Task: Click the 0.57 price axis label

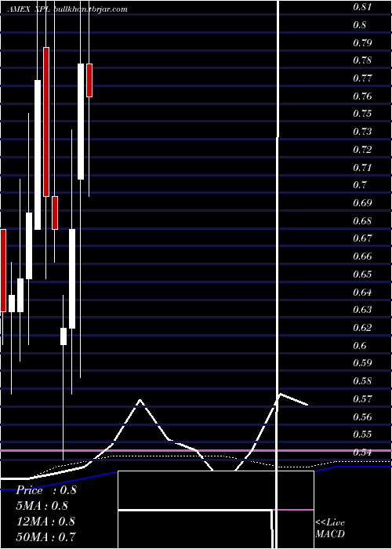Action: coord(362,398)
